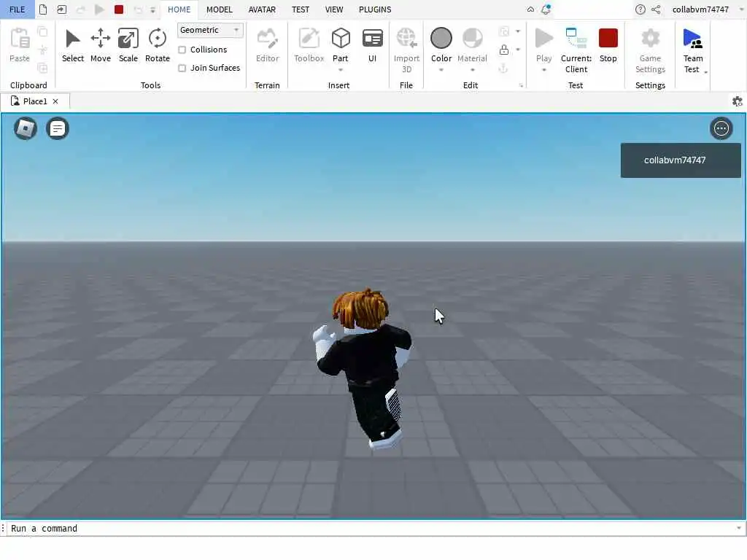Click the quick-access open place icon
This screenshot has width=747, height=560.
[x=61, y=9]
